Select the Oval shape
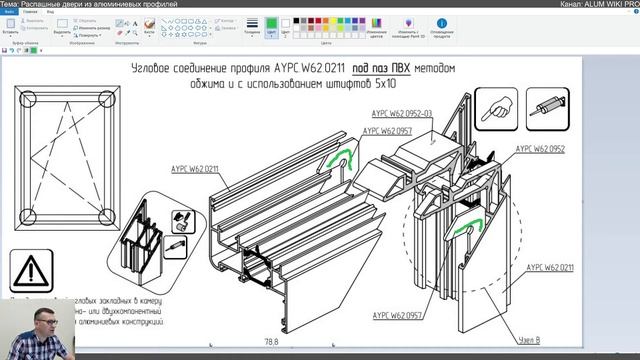Screen dimensions: 640x360 pyautogui.click(x=177, y=21)
